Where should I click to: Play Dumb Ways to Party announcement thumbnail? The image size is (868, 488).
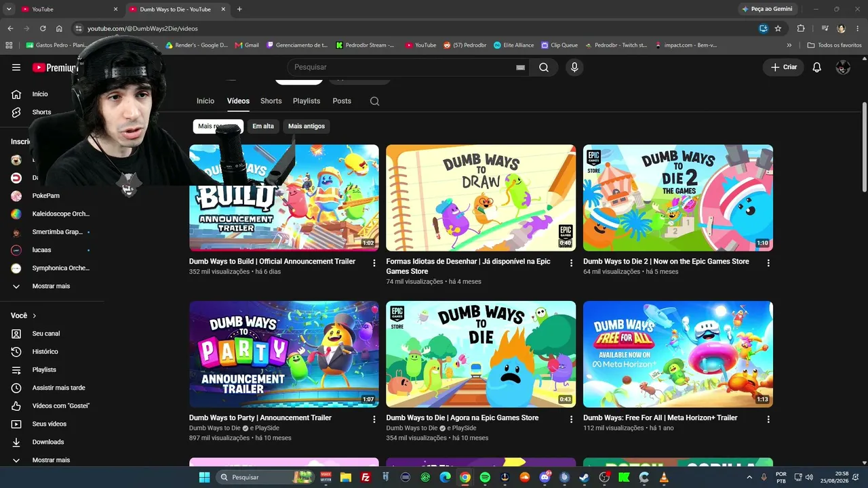(x=284, y=354)
